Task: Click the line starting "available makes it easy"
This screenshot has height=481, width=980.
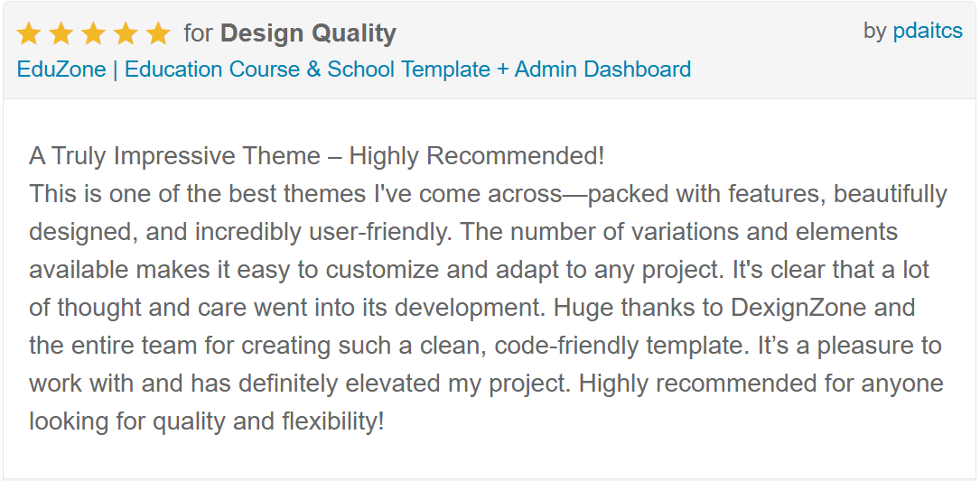Action: tap(479, 270)
